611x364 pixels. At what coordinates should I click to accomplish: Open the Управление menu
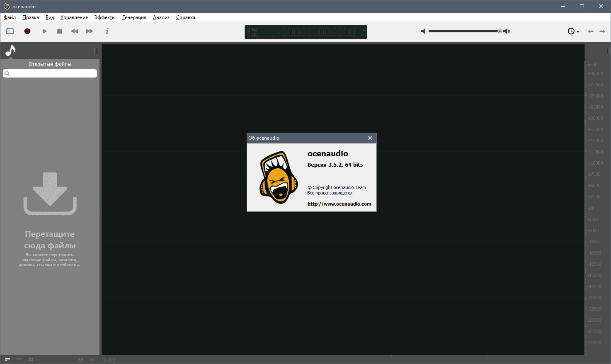point(74,17)
